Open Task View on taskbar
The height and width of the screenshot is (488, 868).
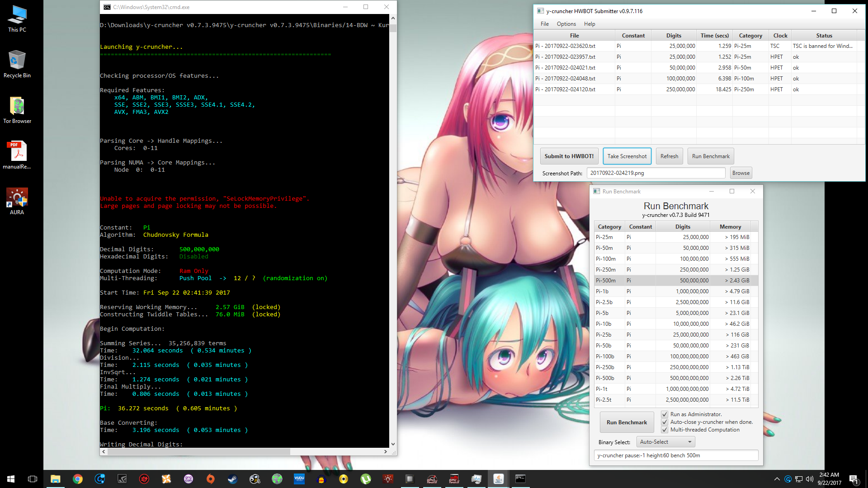point(33,479)
